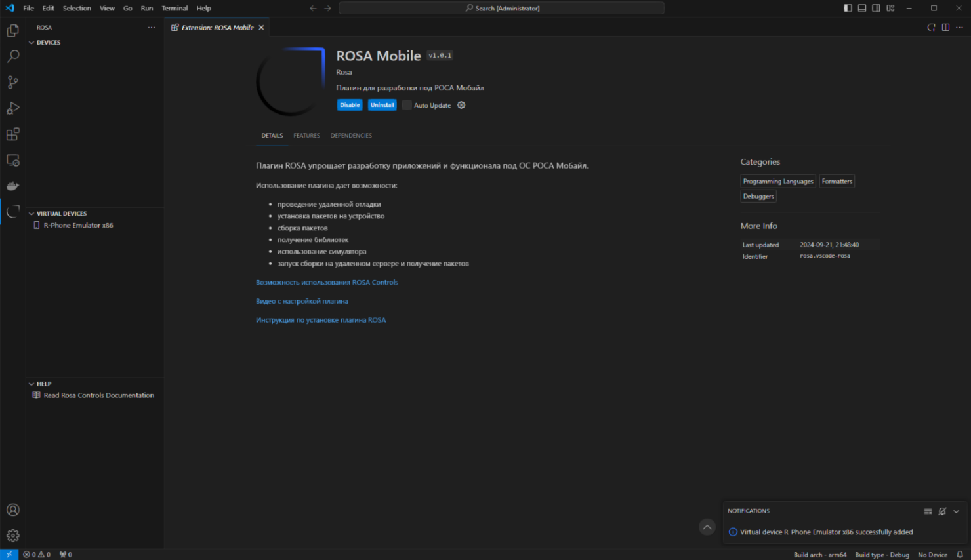Open the Extensions view icon

[x=12, y=134]
